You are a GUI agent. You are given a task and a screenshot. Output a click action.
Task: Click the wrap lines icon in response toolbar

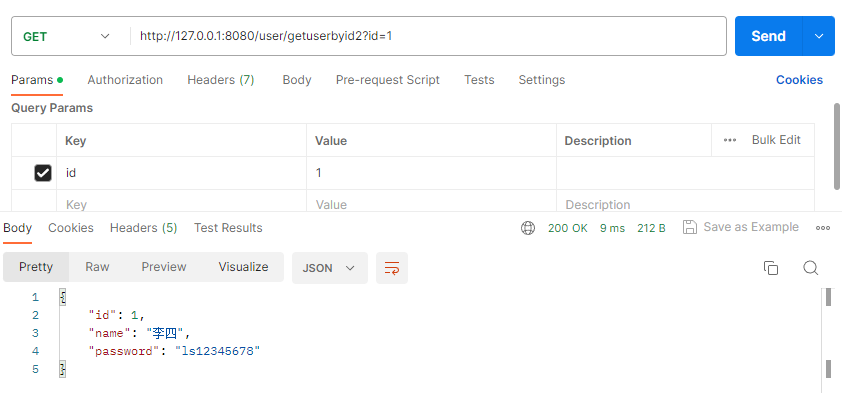(391, 267)
